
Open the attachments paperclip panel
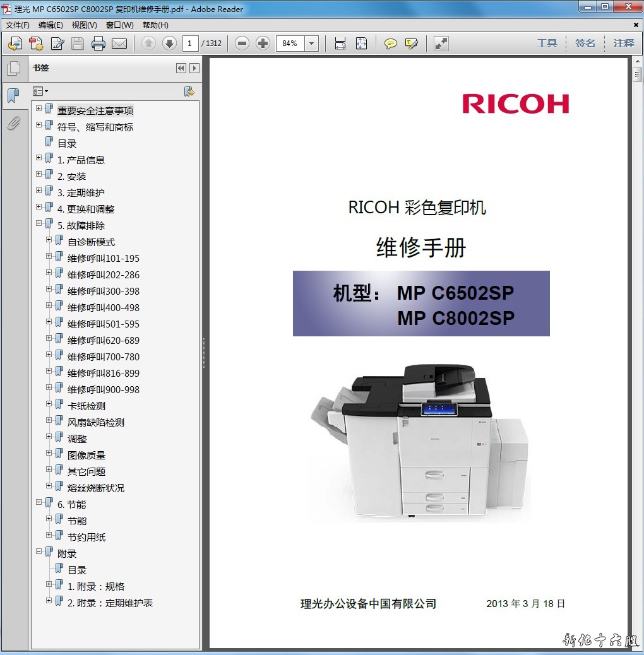pyautogui.click(x=13, y=123)
